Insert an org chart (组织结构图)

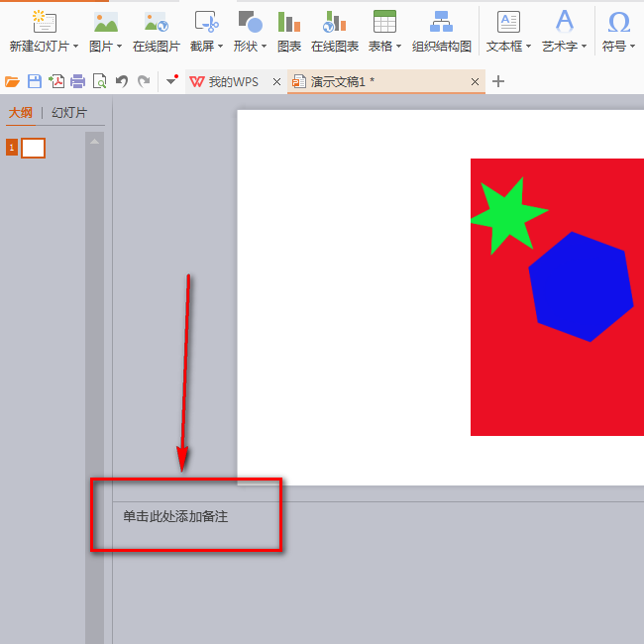442,32
